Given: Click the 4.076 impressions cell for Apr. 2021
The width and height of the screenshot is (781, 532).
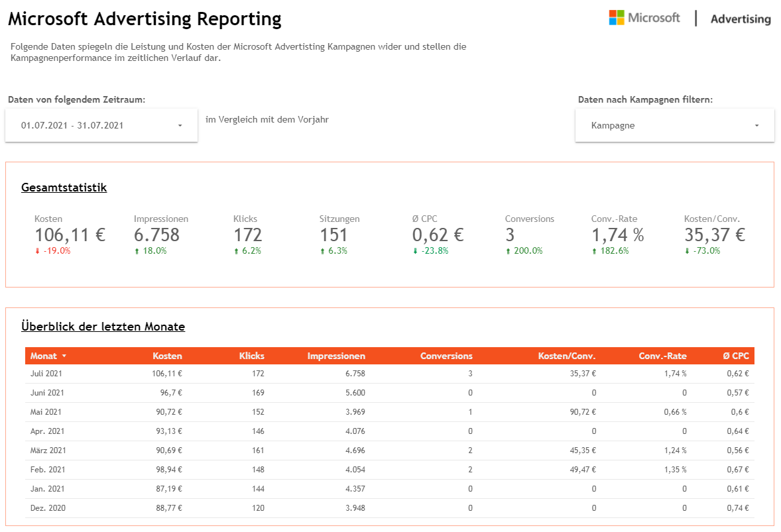Looking at the screenshot, I should point(355,431).
